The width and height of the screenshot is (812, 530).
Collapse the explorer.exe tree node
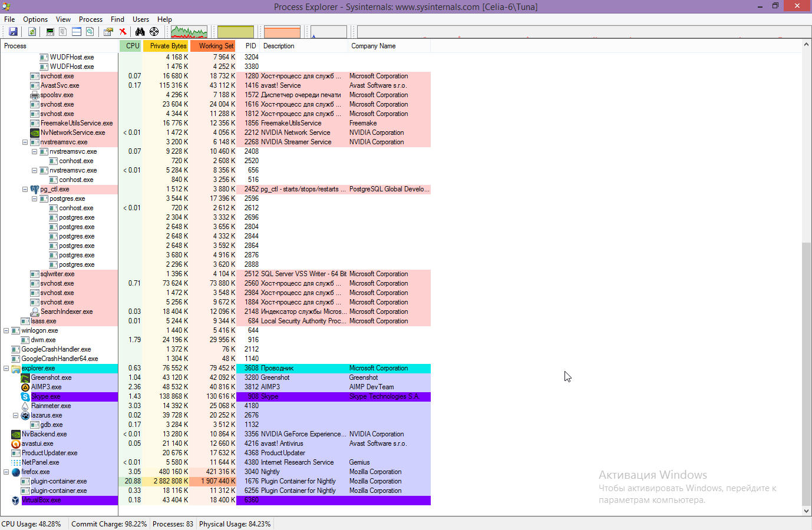[x=6, y=368]
